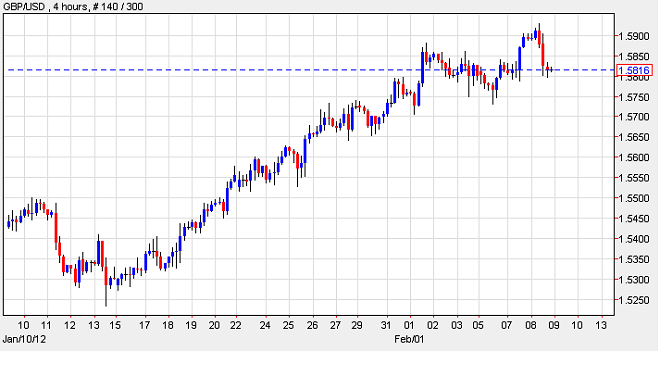Click date axis label 01

pos(409,326)
